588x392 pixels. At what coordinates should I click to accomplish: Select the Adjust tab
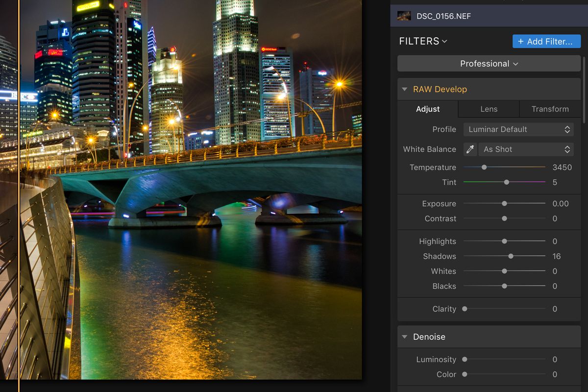tap(428, 109)
